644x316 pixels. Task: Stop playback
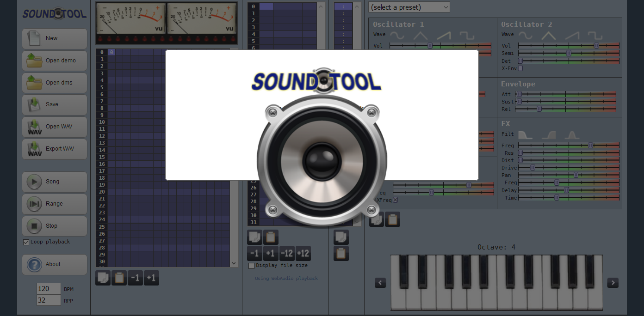(x=55, y=226)
